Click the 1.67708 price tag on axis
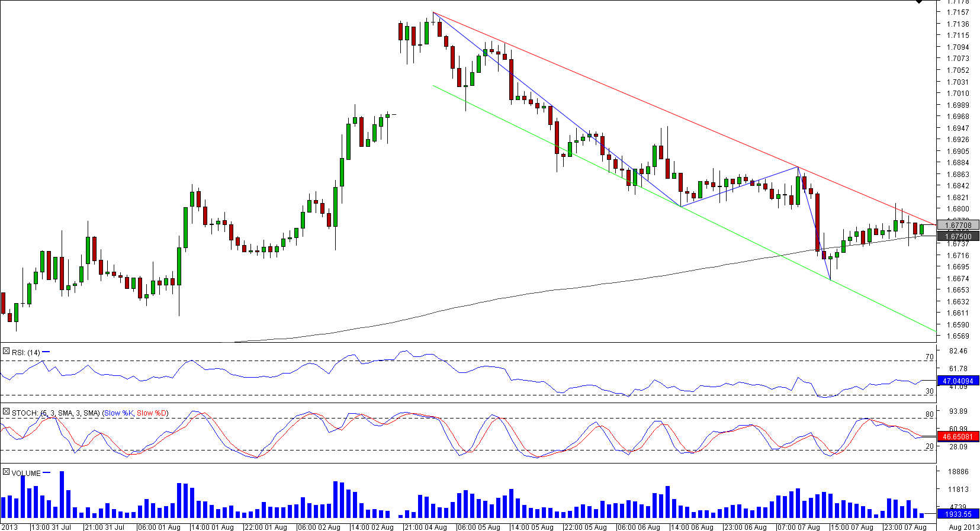 coord(958,225)
